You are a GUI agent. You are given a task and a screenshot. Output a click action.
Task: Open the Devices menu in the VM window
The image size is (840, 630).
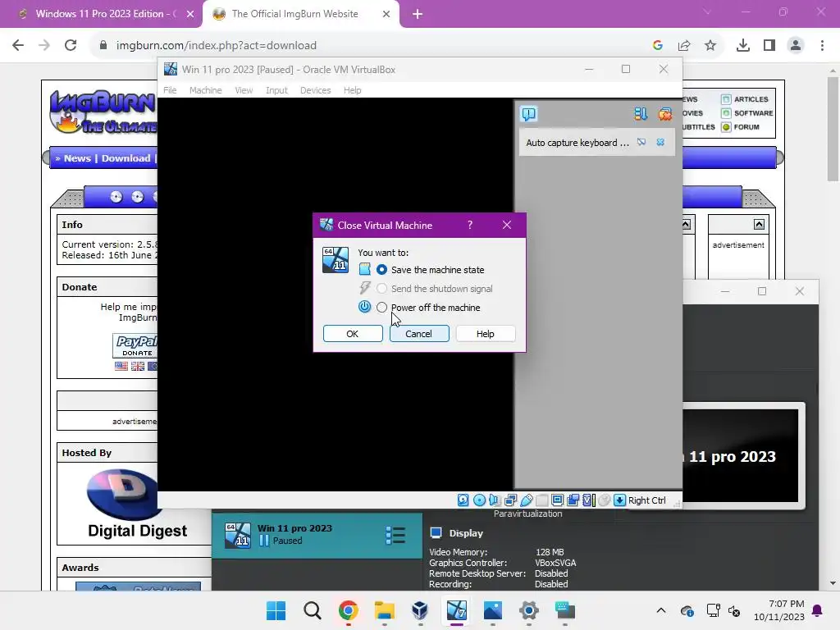click(x=315, y=90)
